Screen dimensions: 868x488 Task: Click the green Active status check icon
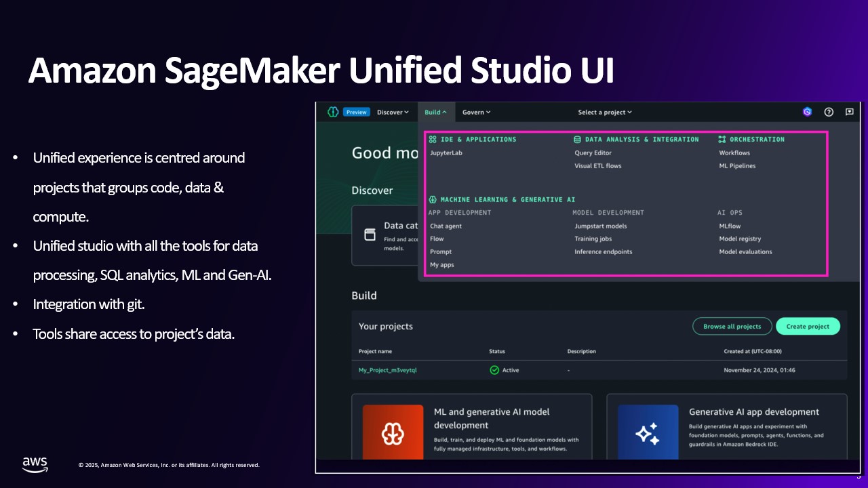[x=494, y=370]
